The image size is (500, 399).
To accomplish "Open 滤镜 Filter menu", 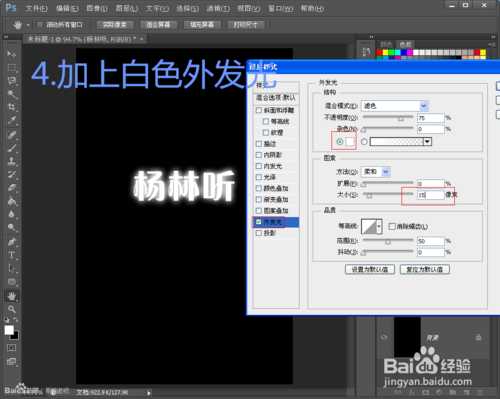I will tap(218, 8).
